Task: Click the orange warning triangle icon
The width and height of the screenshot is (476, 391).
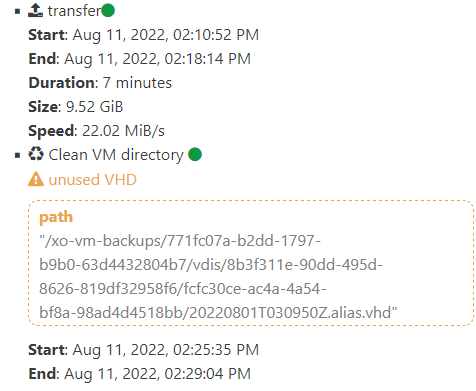Action: click(36, 179)
